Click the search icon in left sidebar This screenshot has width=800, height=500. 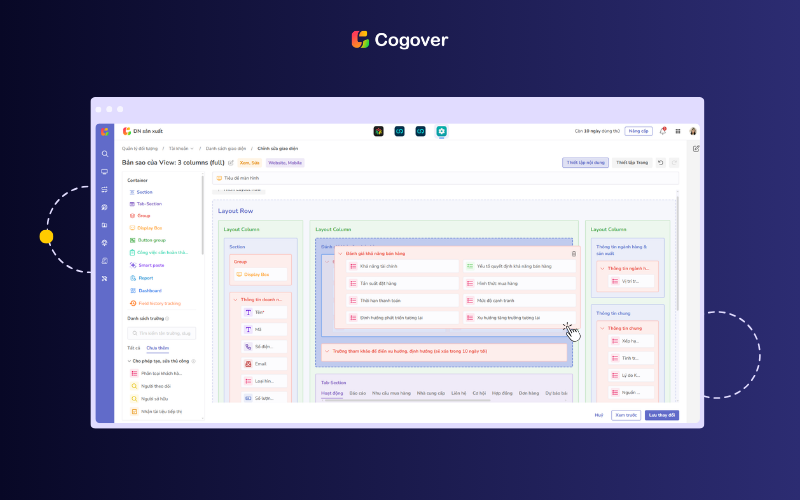point(104,154)
